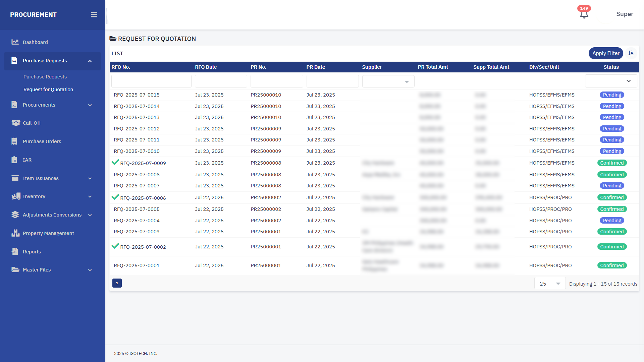Open the Supplier filter dropdown
This screenshot has height=362, width=644.
[x=388, y=81]
